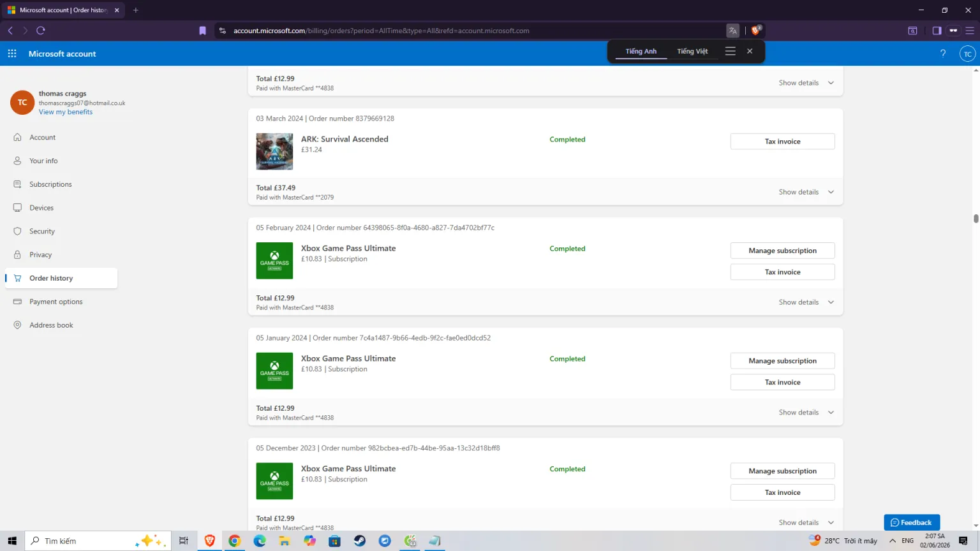Expand Show details for 05 February 2024 order
This screenshot has width=980, height=551.
pyautogui.click(x=806, y=302)
